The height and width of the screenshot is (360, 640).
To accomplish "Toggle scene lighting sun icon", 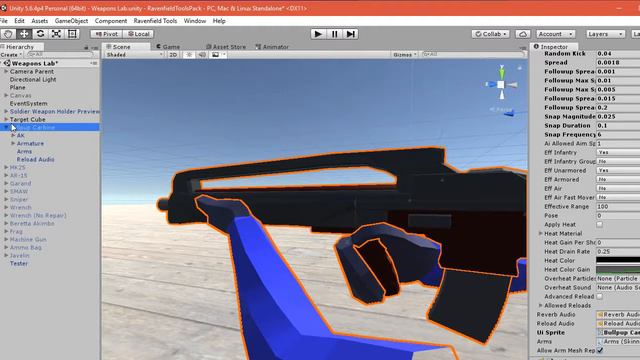I will [189, 55].
